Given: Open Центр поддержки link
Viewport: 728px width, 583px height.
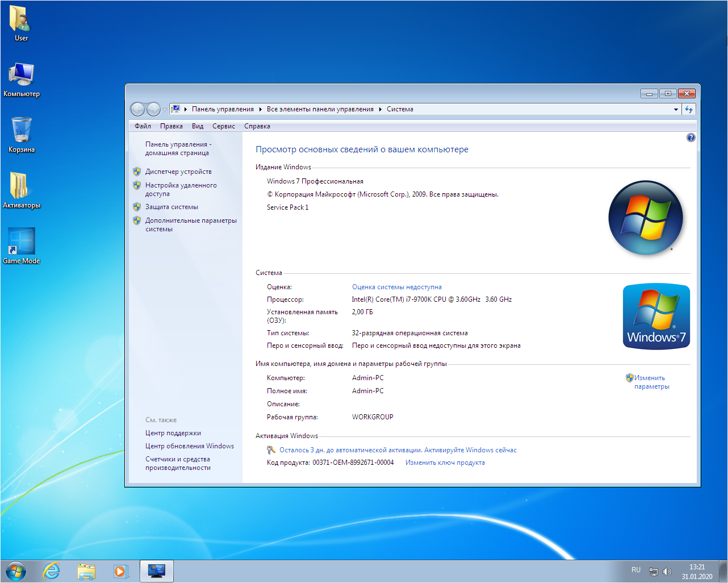Looking at the screenshot, I should (173, 433).
